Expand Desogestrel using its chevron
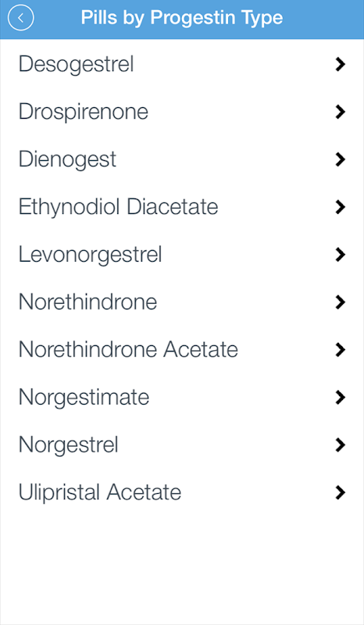 coord(340,64)
